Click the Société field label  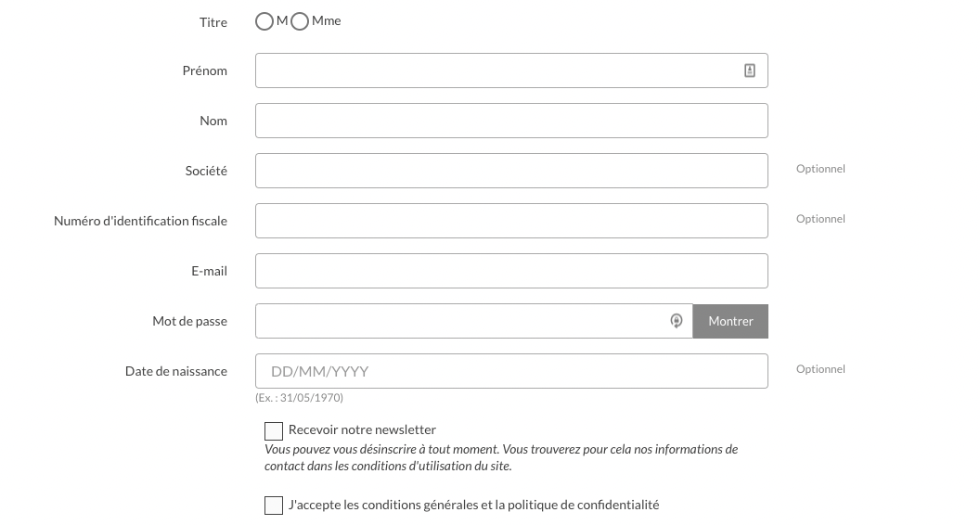206,171
